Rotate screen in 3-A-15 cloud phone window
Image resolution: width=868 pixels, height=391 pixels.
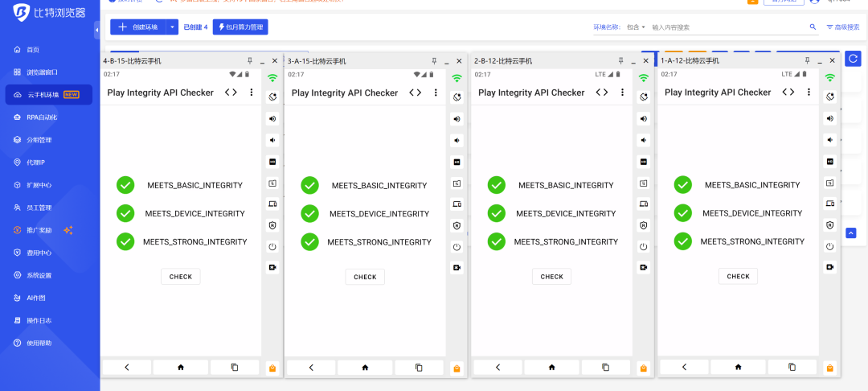coord(457,97)
